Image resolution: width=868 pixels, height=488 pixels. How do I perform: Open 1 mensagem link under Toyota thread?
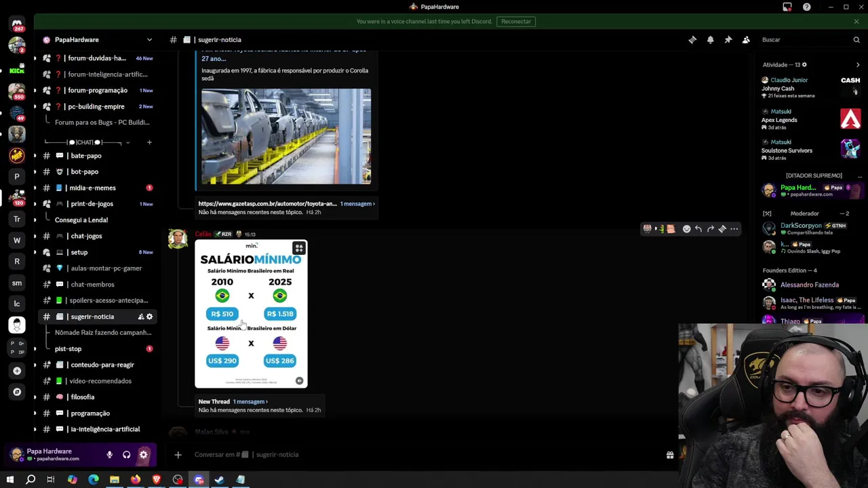[357, 204]
